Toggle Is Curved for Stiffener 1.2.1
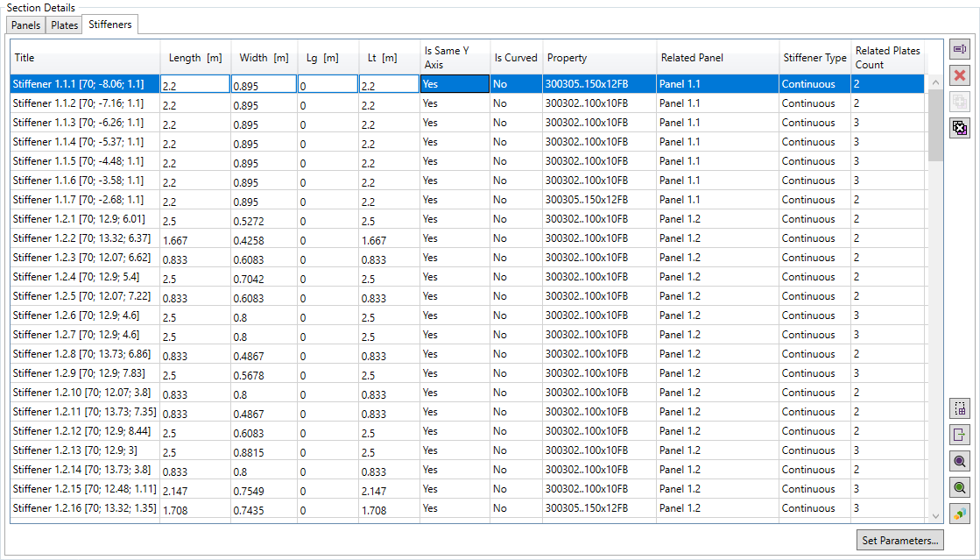Screen dimensions: 980x560 (x=515, y=219)
